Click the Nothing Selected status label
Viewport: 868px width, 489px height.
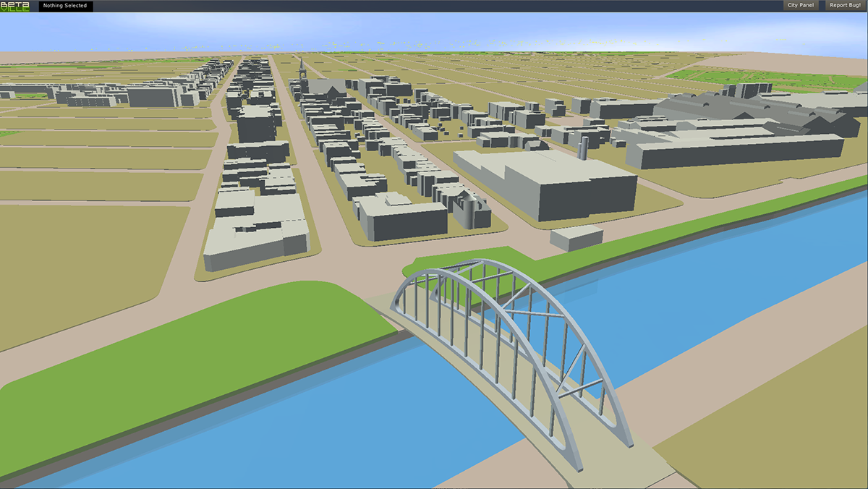[x=65, y=6]
